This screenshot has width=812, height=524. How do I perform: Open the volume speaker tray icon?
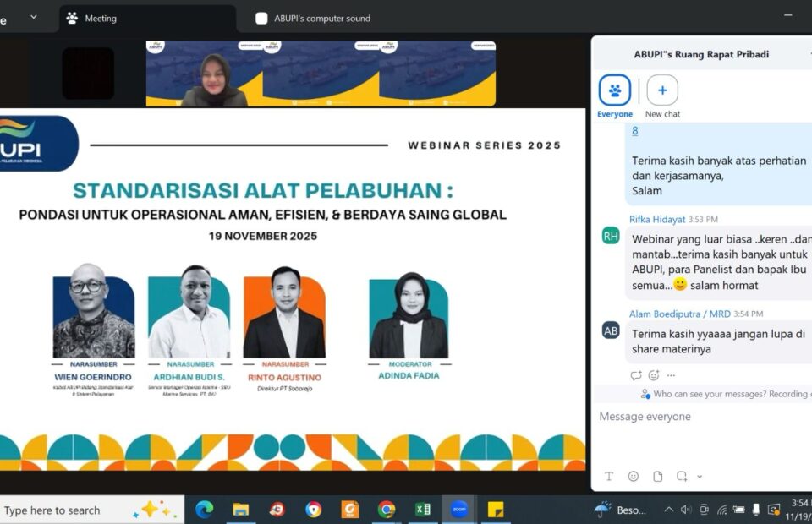(686, 510)
